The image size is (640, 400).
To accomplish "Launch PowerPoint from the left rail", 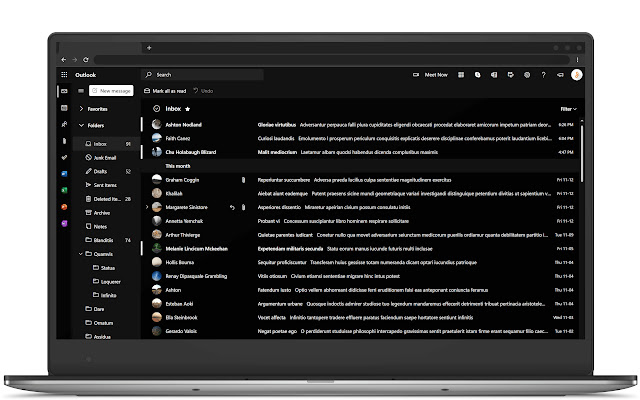I will (64, 207).
